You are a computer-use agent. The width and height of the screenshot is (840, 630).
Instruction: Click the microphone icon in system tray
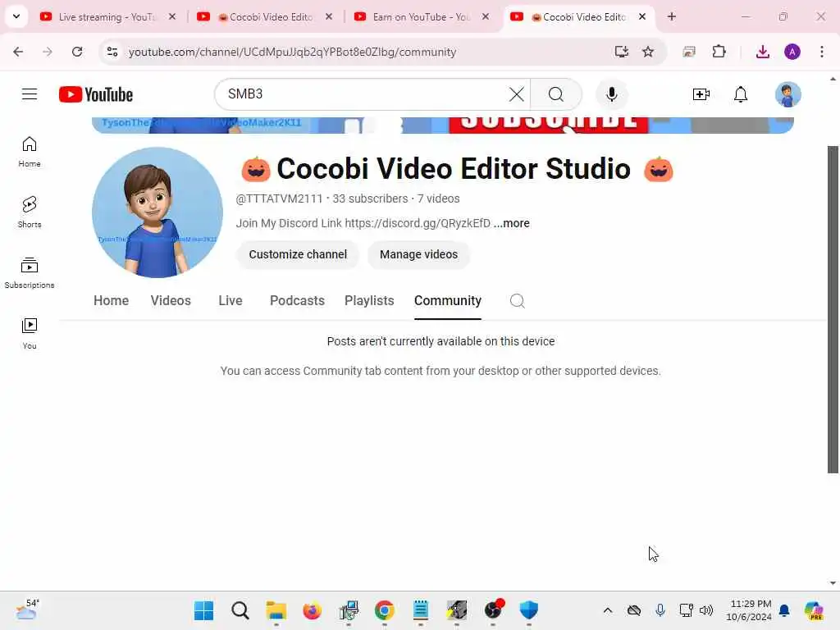[660, 609]
